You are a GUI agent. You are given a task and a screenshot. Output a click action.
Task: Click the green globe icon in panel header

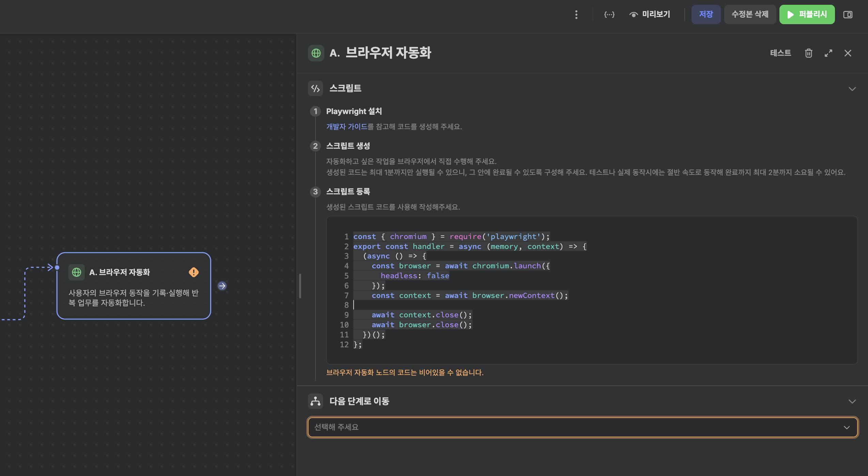pos(316,53)
